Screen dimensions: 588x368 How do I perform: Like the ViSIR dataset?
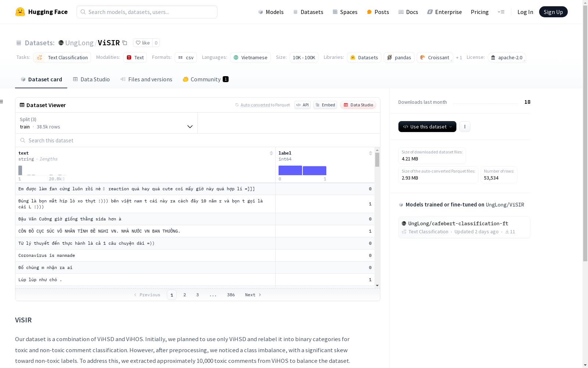(x=143, y=43)
